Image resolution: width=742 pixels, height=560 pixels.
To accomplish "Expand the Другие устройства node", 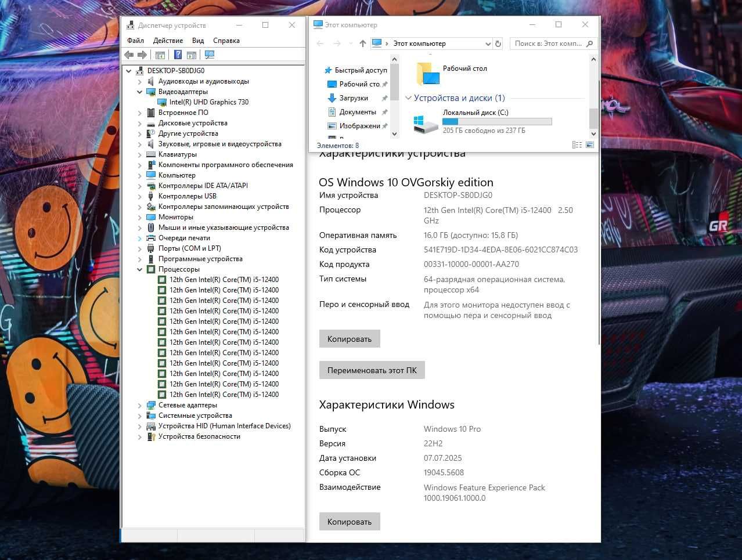I will coord(139,133).
